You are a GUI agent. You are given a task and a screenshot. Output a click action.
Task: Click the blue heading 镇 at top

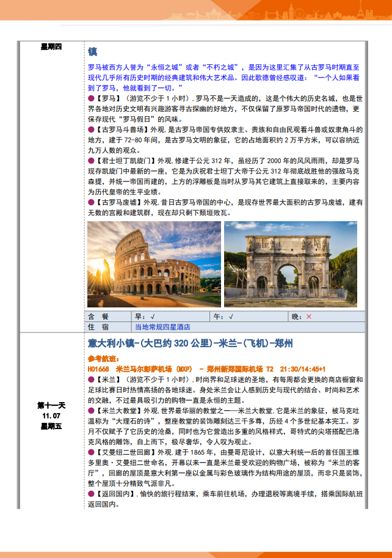pyautogui.click(x=92, y=52)
